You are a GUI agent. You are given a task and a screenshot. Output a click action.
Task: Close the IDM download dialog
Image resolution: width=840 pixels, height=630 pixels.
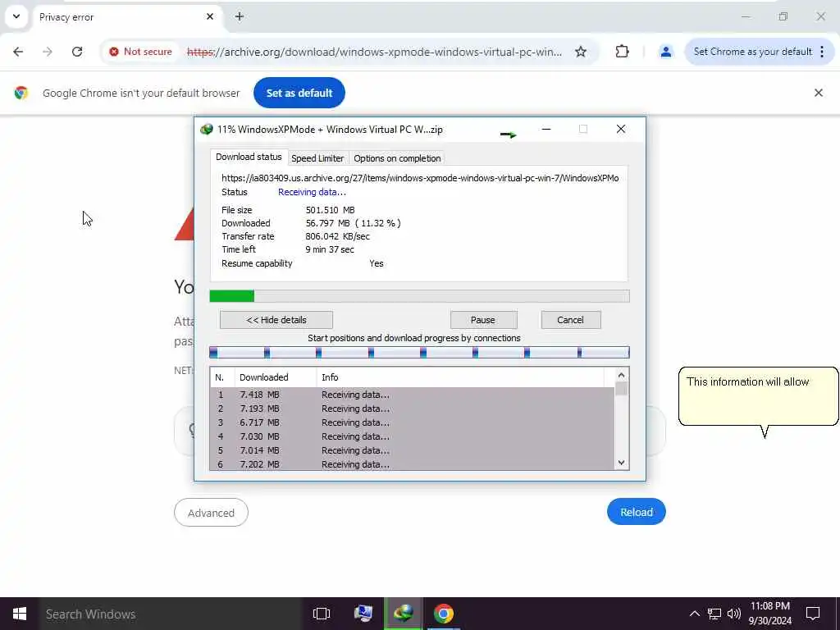621,129
